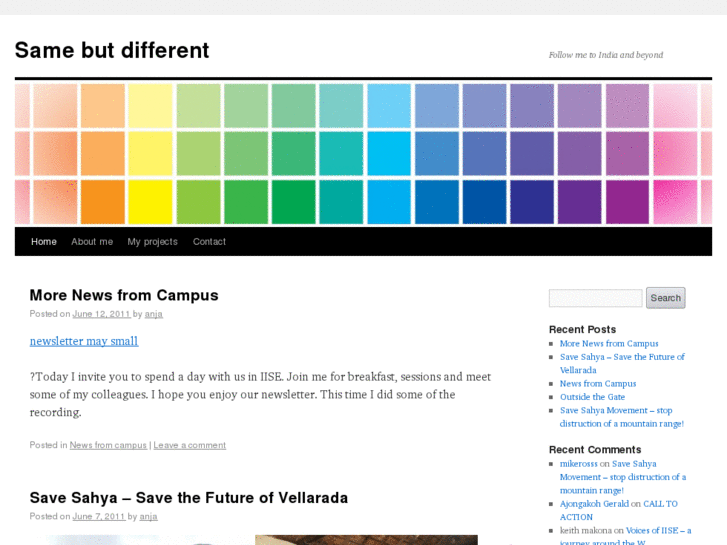727x545 pixels.
Task: Open "Outside the Gate" in Recent Posts
Action: coord(592,397)
